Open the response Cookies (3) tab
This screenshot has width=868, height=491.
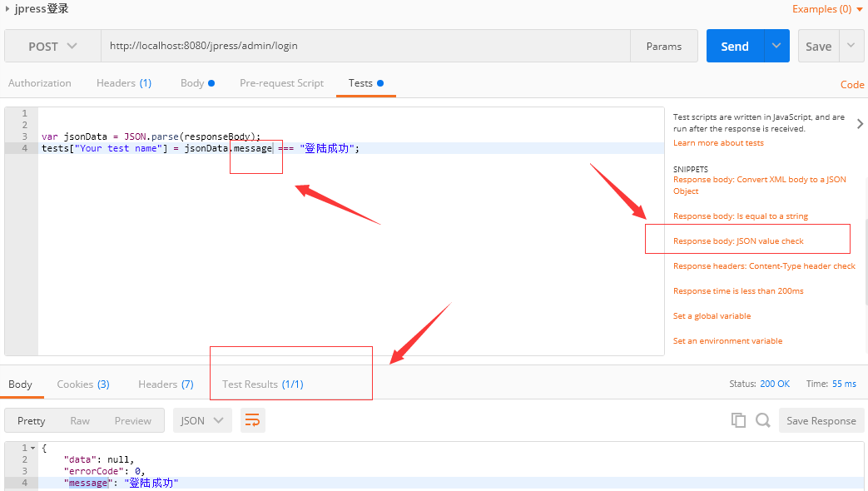tap(83, 384)
